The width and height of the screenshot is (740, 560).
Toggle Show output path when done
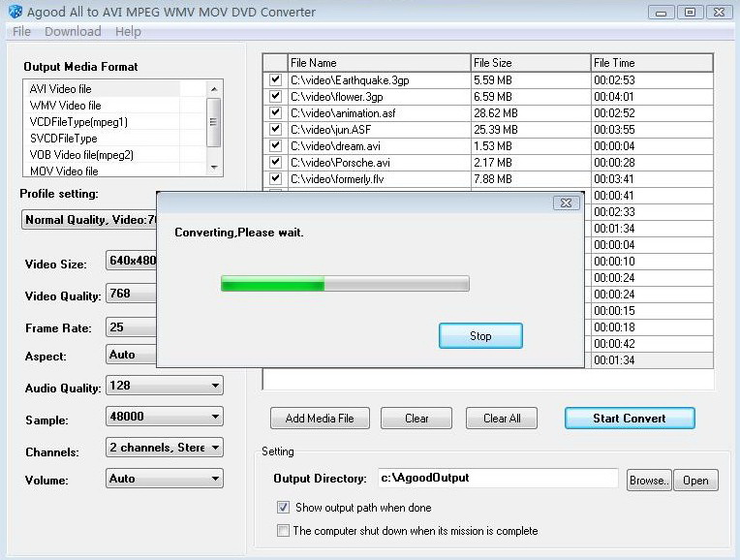[x=283, y=508]
